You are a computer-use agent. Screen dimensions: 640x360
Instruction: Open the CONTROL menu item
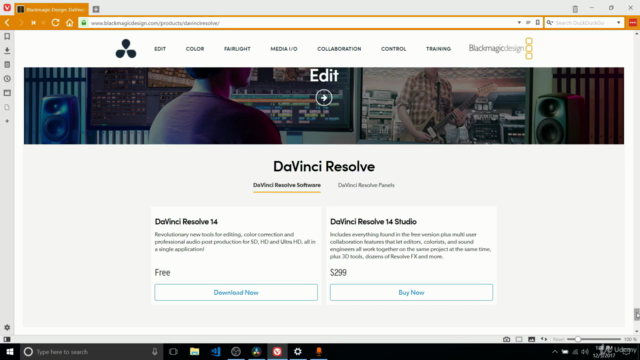pos(393,49)
